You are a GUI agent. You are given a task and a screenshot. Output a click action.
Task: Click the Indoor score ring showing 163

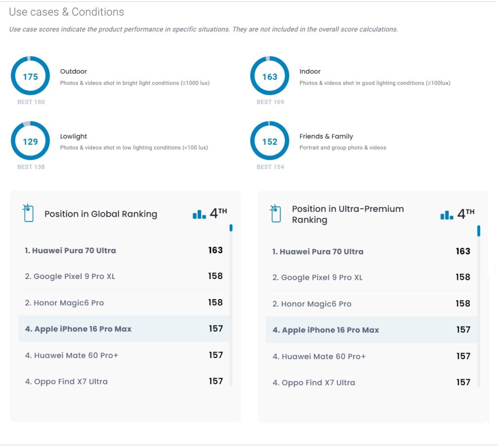click(269, 76)
